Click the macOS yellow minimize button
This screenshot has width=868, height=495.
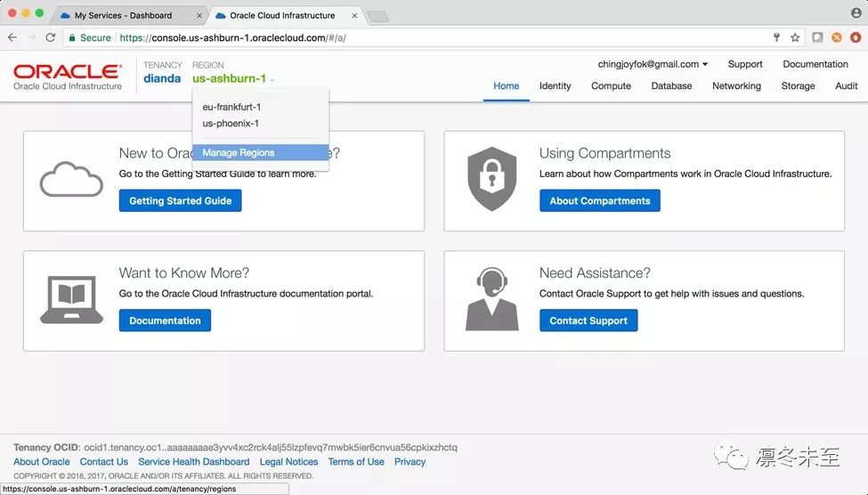point(26,12)
